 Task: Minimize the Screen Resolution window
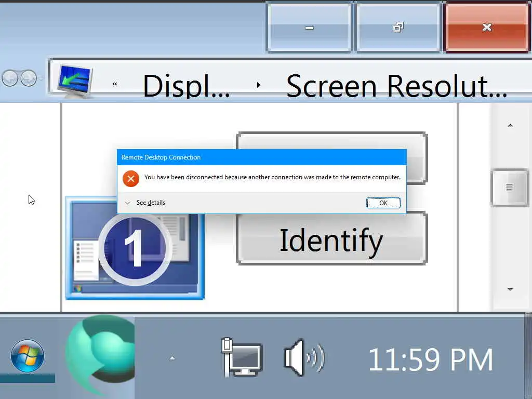click(309, 28)
